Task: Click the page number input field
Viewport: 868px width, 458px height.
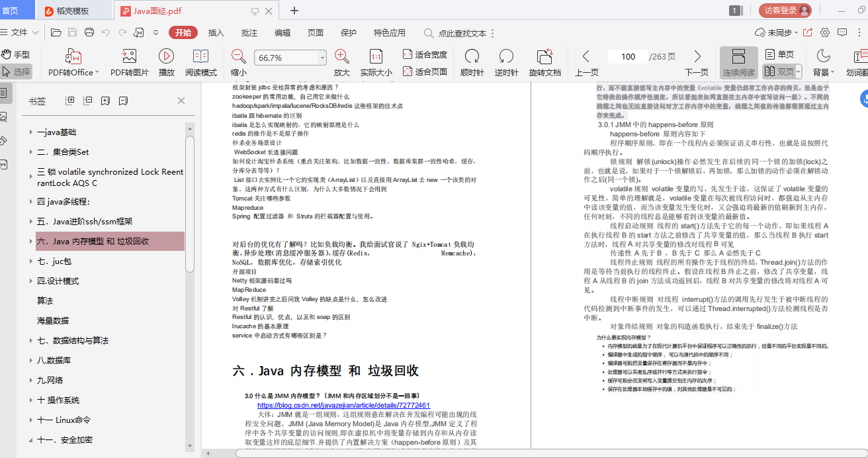Action: pos(628,57)
